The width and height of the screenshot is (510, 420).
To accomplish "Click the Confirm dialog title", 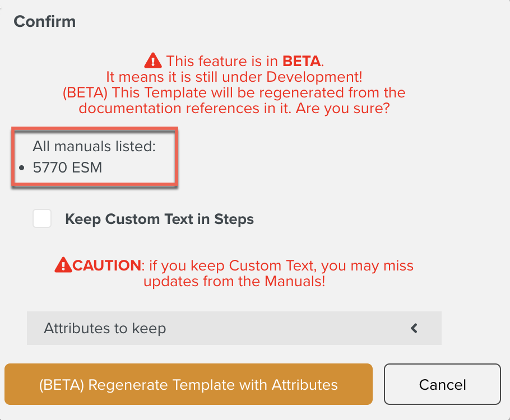I will pos(44,21).
